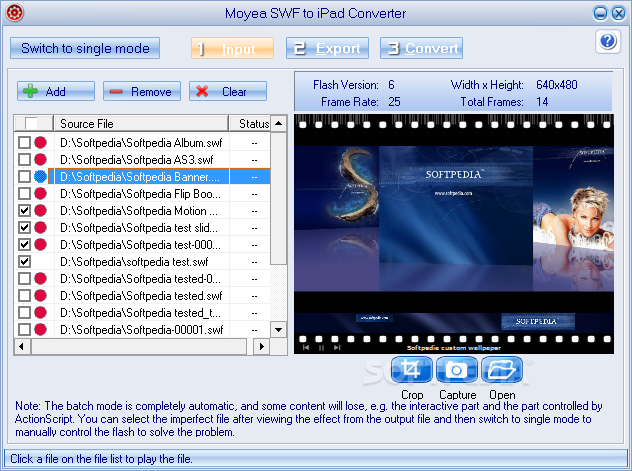The height and width of the screenshot is (471, 632).
Task: Click red dot beside Softpedia Motion row
Action: [x=40, y=210]
